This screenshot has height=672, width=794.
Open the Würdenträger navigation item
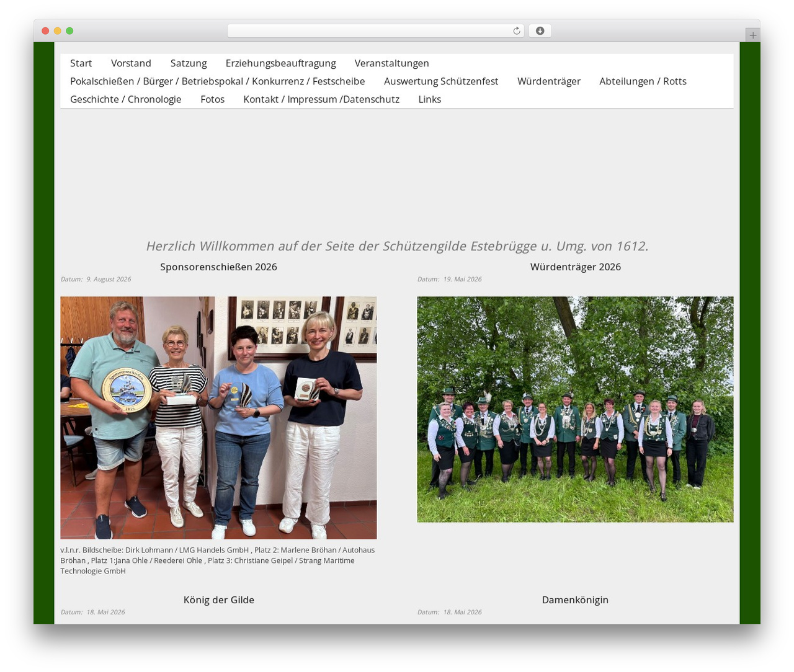(x=549, y=81)
